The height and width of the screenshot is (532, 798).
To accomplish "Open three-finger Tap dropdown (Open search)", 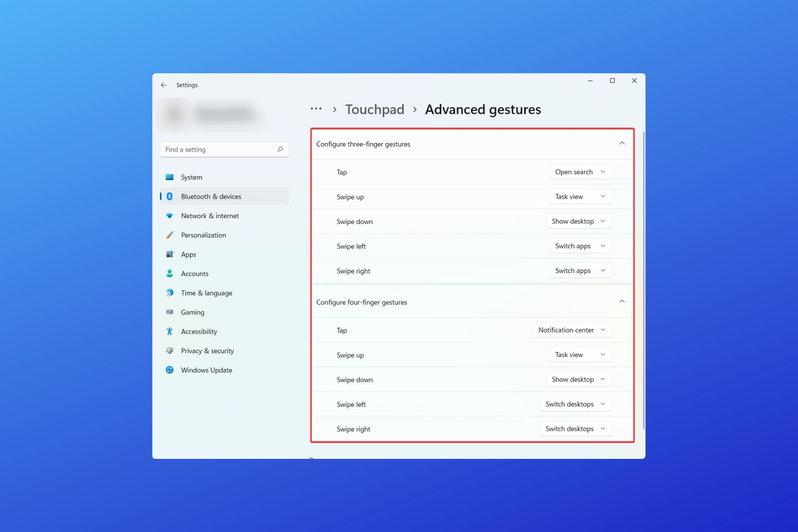I will pyautogui.click(x=581, y=172).
